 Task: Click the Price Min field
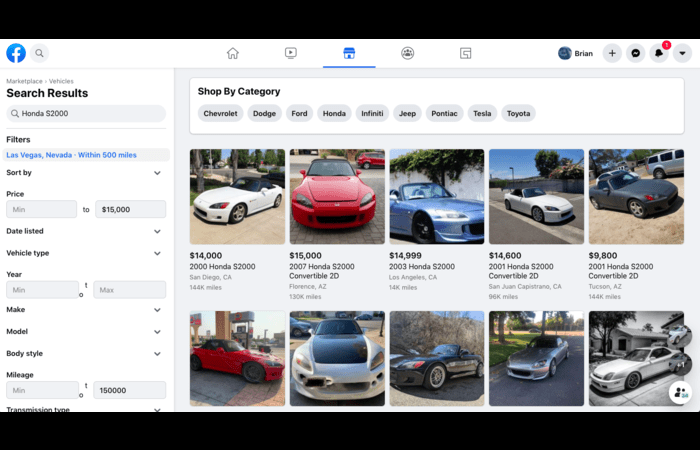click(x=42, y=209)
